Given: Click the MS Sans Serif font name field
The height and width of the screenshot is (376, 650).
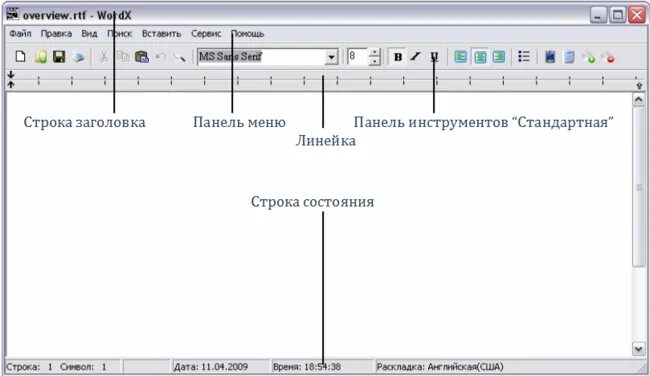Looking at the screenshot, I should [261, 57].
